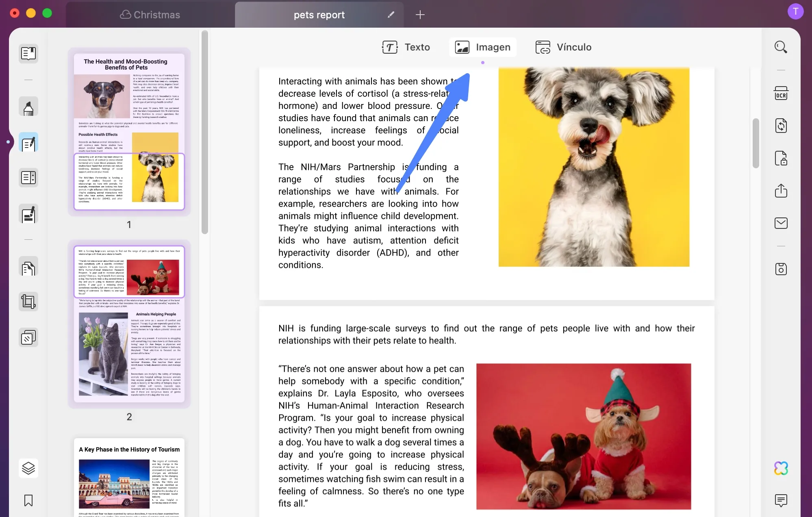This screenshot has height=517, width=812.
Task: Click the Save to disk icon
Action: coord(781,269)
